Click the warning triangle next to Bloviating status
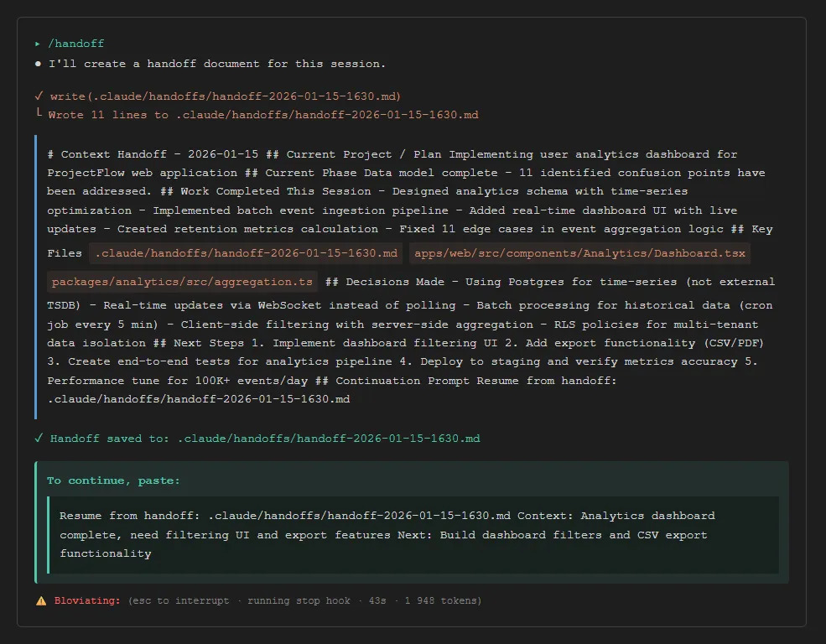 40,600
